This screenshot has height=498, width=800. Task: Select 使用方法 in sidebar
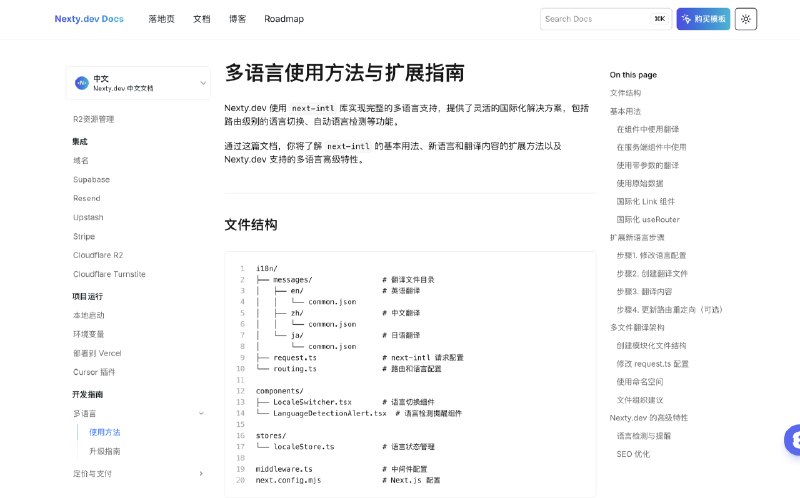pyautogui.click(x=105, y=432)
